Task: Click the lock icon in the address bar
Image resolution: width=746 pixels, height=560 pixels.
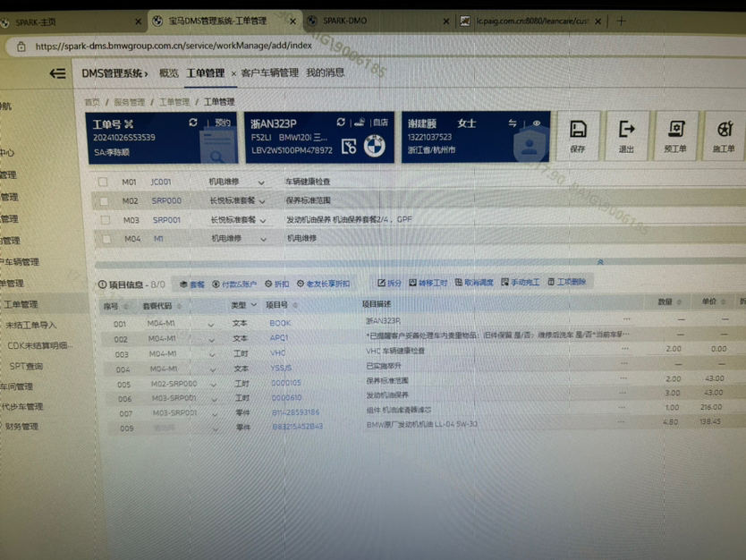Action: [x=21, y=47]
